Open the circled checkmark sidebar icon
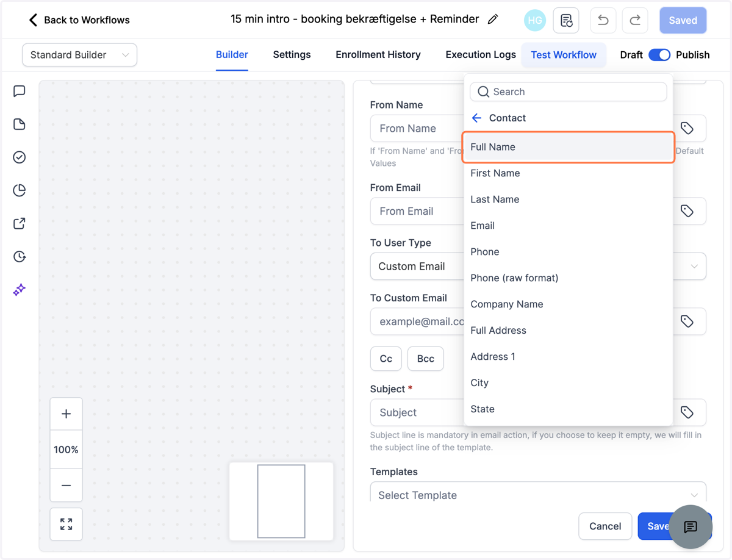 point(20,157)
